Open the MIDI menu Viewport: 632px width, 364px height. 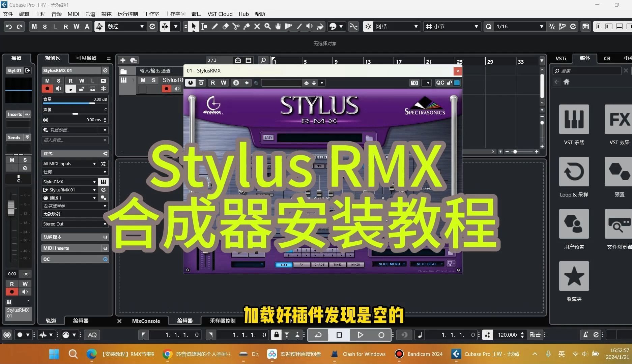coord(73,14)
